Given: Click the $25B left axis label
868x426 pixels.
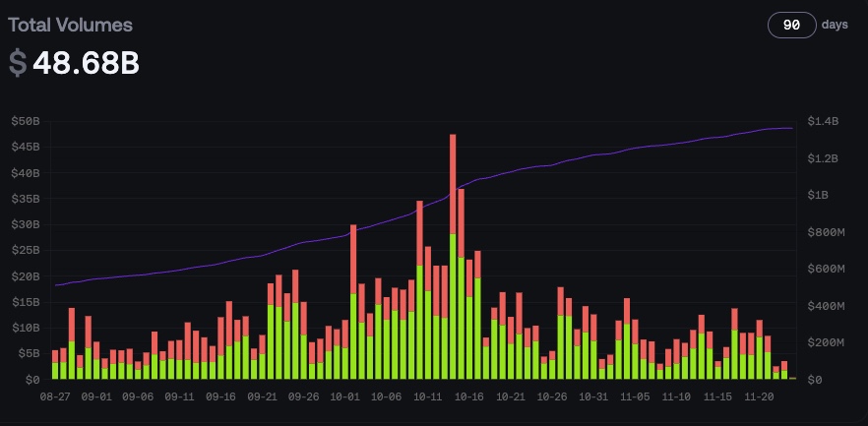Looking at the screenshot, I should (26, 250).
